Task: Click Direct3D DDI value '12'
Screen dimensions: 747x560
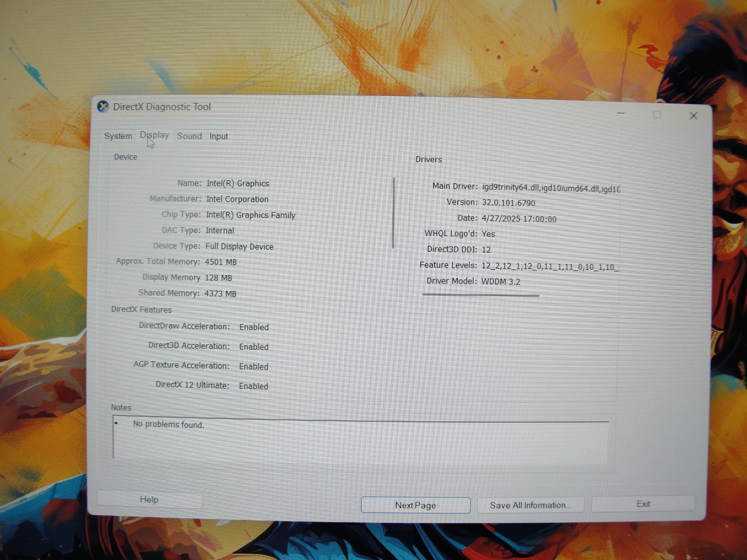Action: click(486, 250)
